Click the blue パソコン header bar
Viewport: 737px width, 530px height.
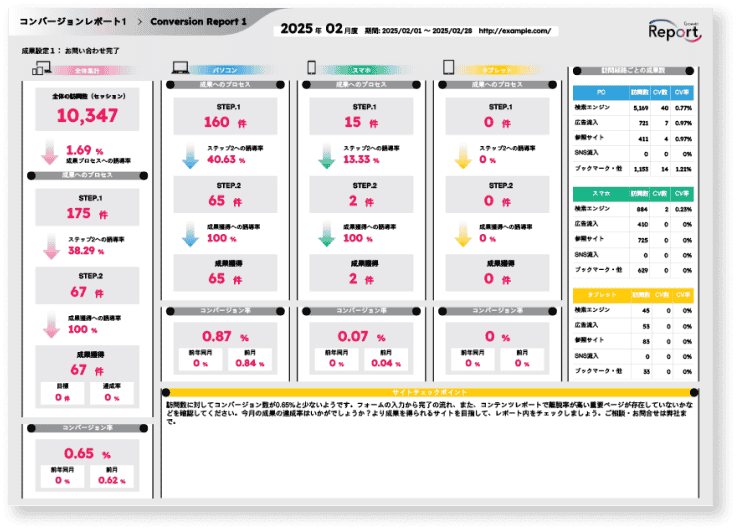(226, 70)
